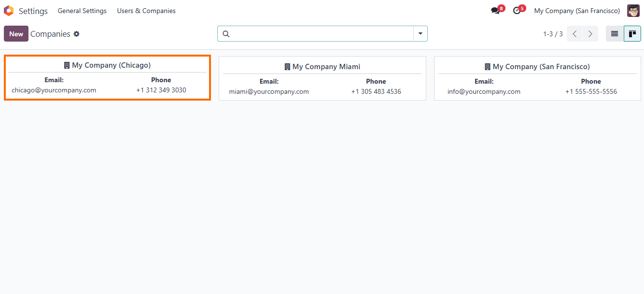Click the pager 1-3 / 3 counter
This screenshot has height=294, width=644.
click(x=553, y=34)
